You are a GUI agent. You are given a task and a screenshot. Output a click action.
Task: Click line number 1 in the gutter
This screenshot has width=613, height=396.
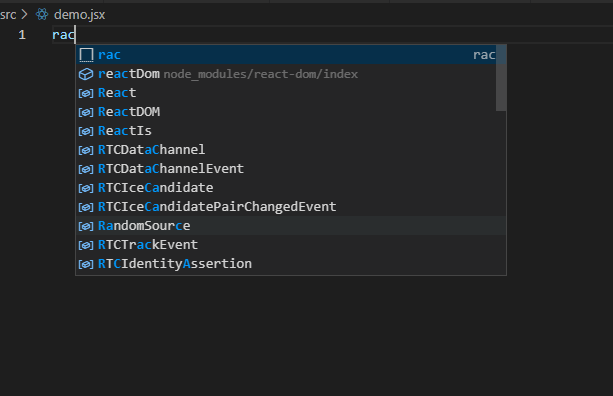pyautogui.click(x=22, y=35)
